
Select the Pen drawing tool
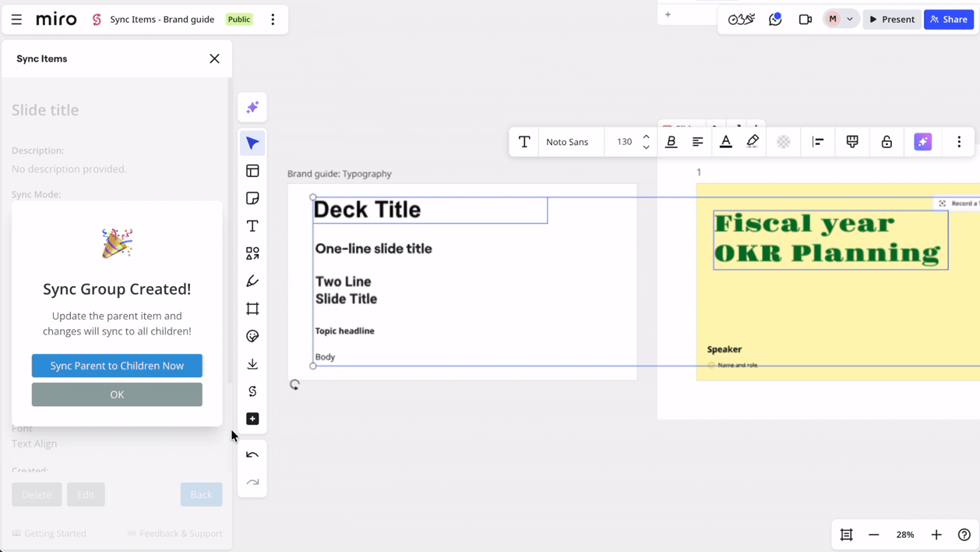[252, 281]
